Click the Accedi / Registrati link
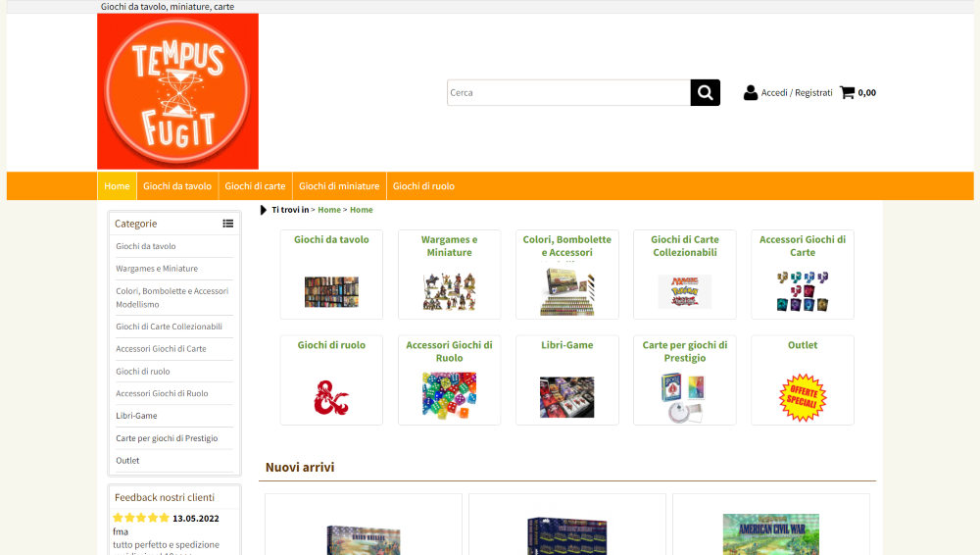 point(796,92)
